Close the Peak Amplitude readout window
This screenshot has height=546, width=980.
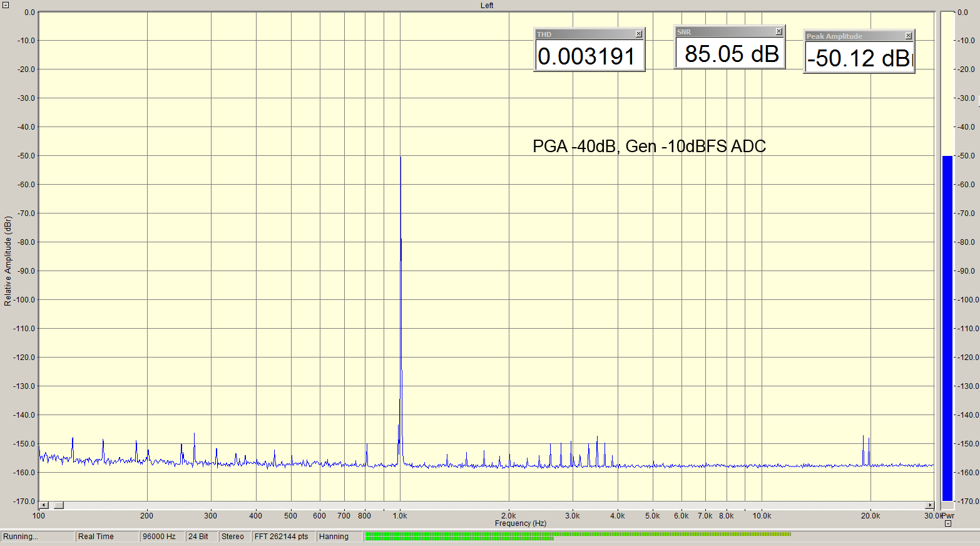tap(908, 36)
